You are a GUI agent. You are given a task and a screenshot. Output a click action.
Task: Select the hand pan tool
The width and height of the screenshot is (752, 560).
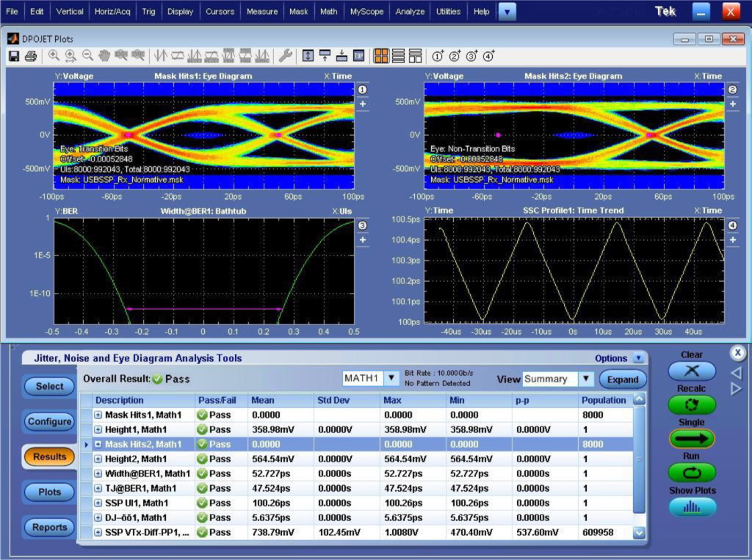[104, 56]
